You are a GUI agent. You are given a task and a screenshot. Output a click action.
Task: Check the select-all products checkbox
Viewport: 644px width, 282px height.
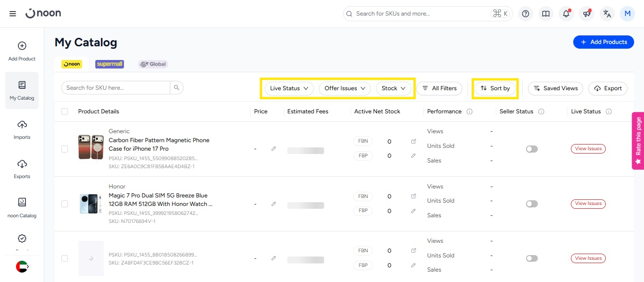point(65,111)
